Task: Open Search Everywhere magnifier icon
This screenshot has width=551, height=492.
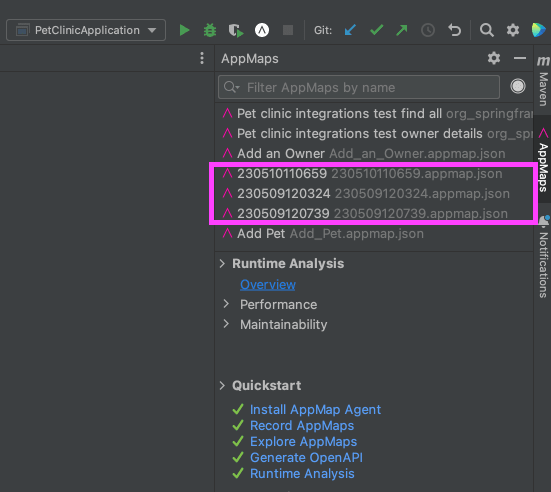Action: coord(487,30)
